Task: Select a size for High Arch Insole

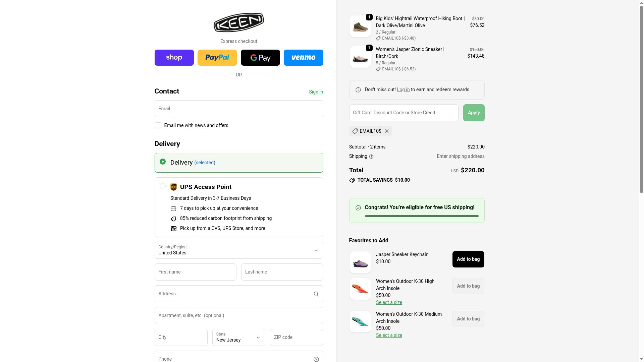Action: click(x=389, y=302)
